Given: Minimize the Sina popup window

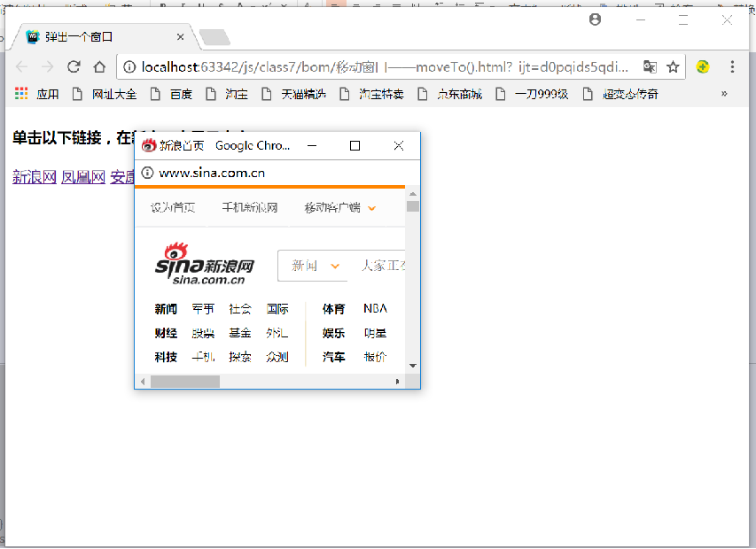Looking at the screenshot, I should click(x=312, y=145).
